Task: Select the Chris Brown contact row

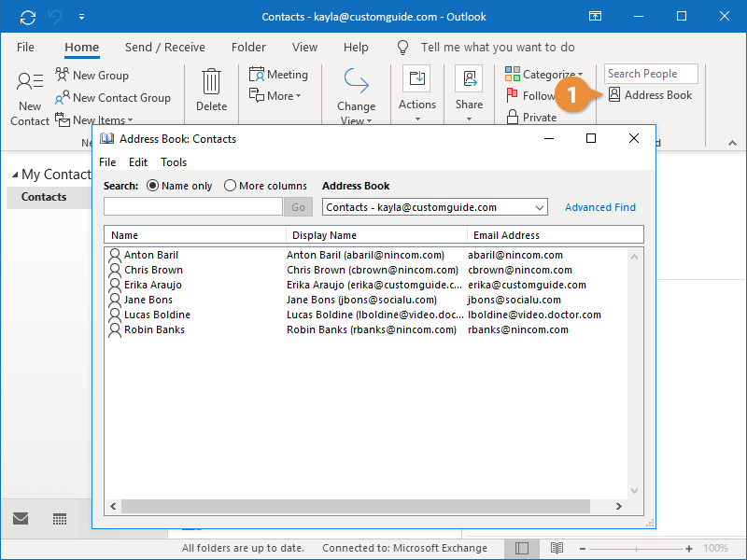Action: point(366,270)
